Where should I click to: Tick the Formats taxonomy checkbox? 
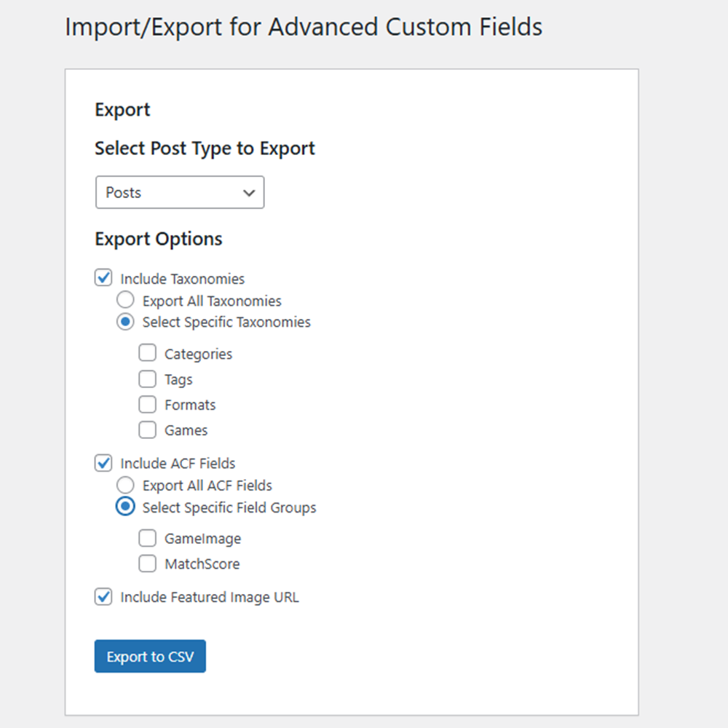click(147, 404)
